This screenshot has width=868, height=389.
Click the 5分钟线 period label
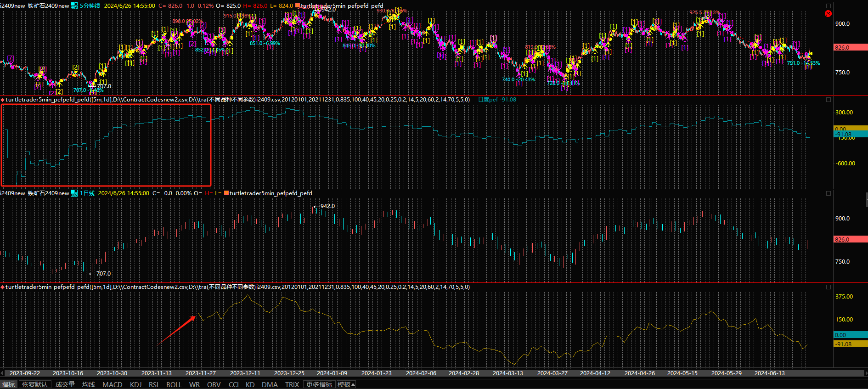90,6
